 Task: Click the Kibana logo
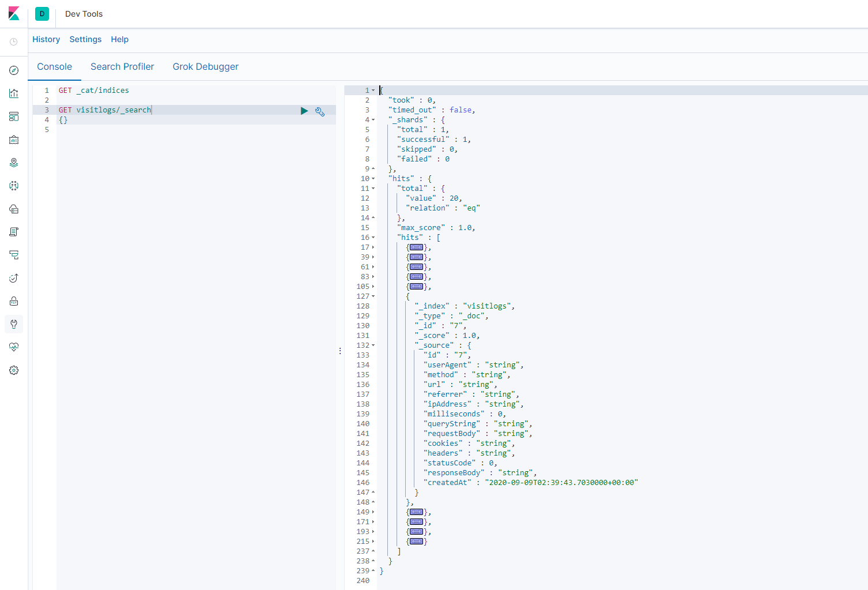[14, 14]
